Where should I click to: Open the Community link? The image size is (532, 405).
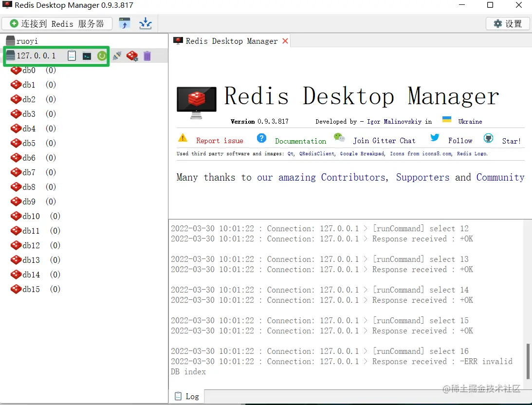500,177
